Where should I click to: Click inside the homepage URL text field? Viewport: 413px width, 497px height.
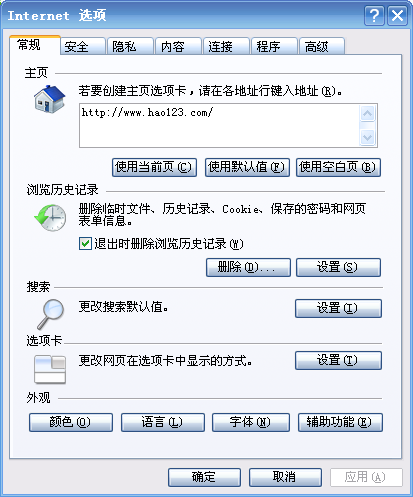pos(219,125)
